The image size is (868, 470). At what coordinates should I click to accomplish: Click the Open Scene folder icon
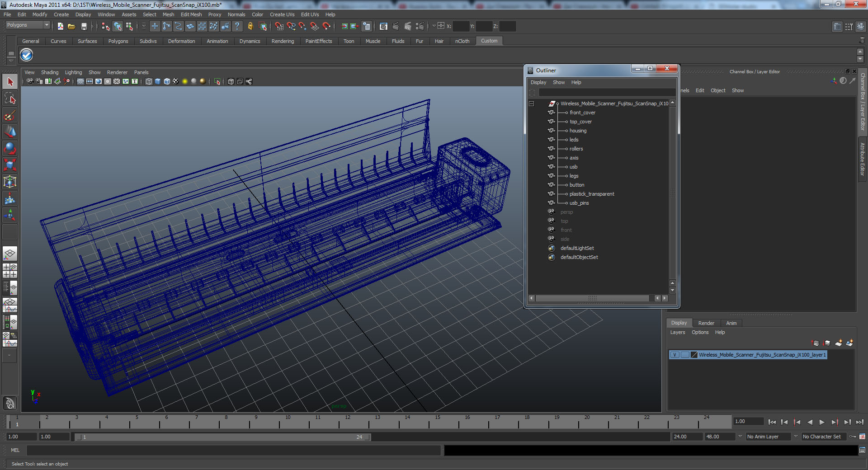point(71,27)
